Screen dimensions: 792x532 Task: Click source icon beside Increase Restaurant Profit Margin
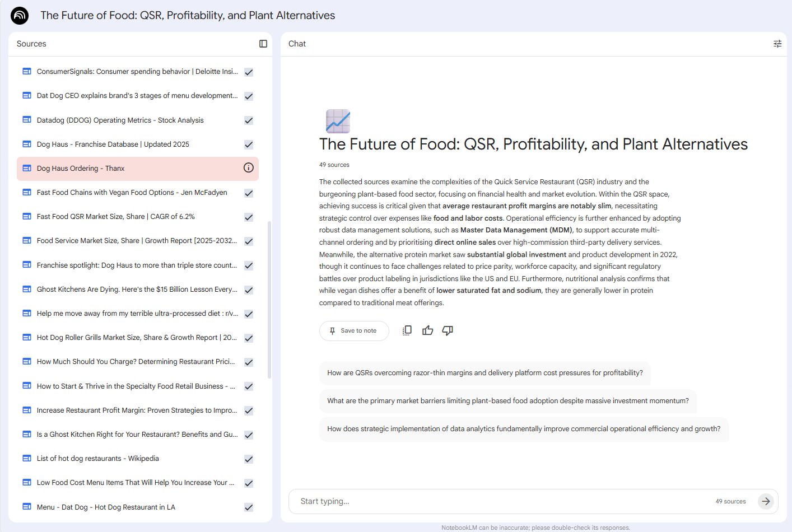pos(27,410)
